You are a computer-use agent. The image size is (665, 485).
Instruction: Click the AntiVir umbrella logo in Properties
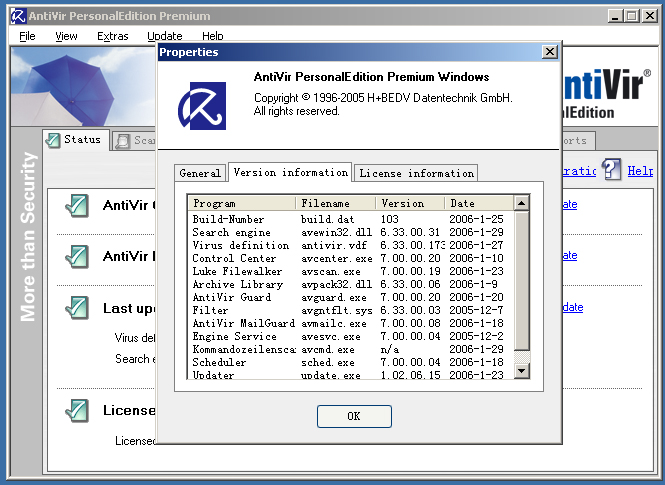[202, 106]
